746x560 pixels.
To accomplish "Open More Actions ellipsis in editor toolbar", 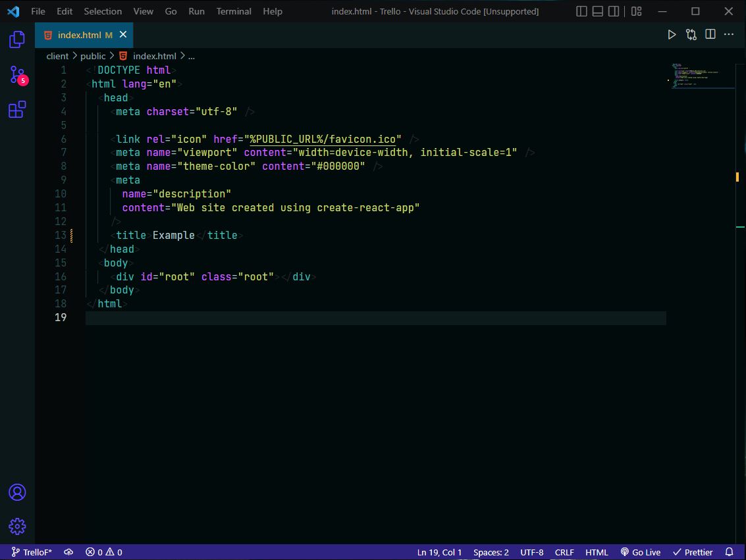I will click(728, 34).
